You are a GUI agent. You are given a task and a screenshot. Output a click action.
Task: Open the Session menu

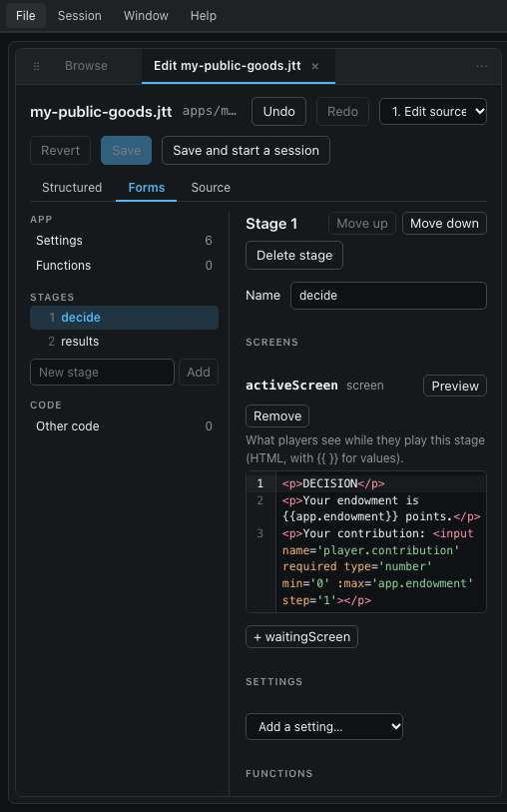click(80, 16)
